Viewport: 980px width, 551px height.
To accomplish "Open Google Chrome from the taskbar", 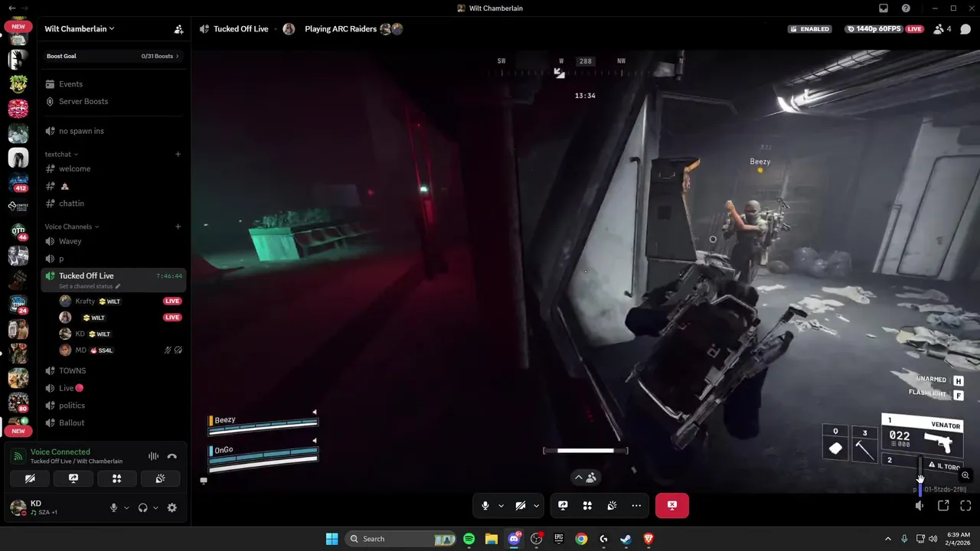I will pyautogui.click(x=581, y=539).
